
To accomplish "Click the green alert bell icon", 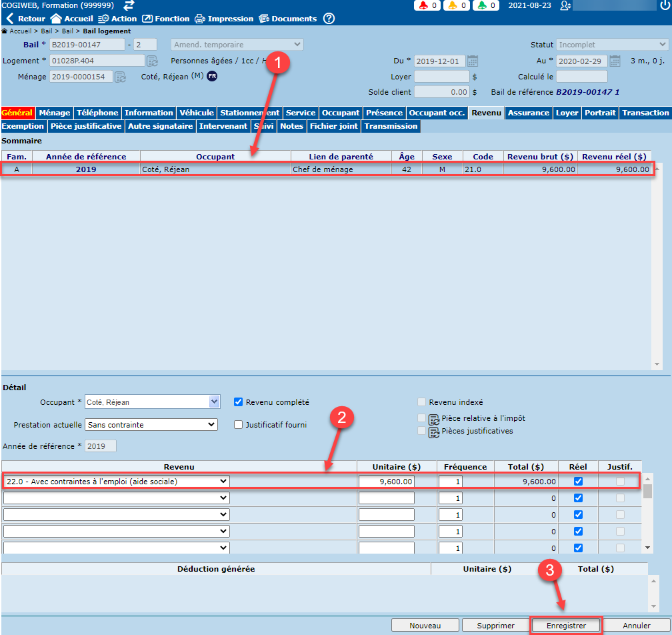I will (x=484, y=5).
